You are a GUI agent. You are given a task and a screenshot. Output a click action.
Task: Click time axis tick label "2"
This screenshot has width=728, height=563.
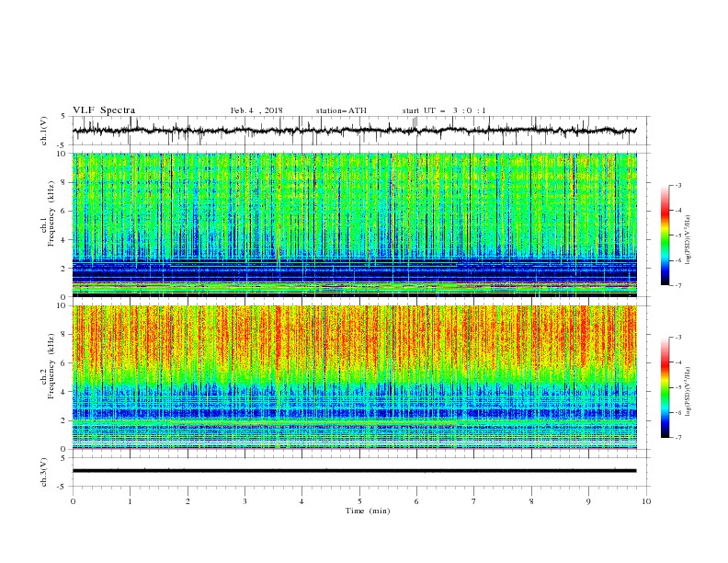coord(188,501)
